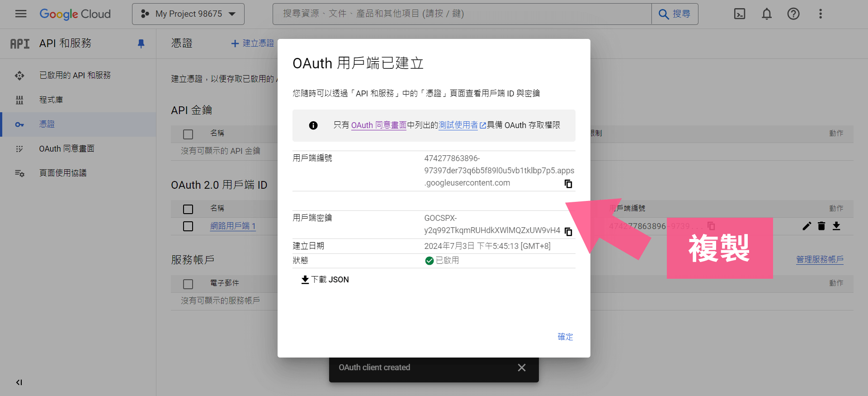This screenshot has width=868, height=396.
Task: Open 管理服務帳戶 link
Action: pyautogui.click(x=820, y=260)
